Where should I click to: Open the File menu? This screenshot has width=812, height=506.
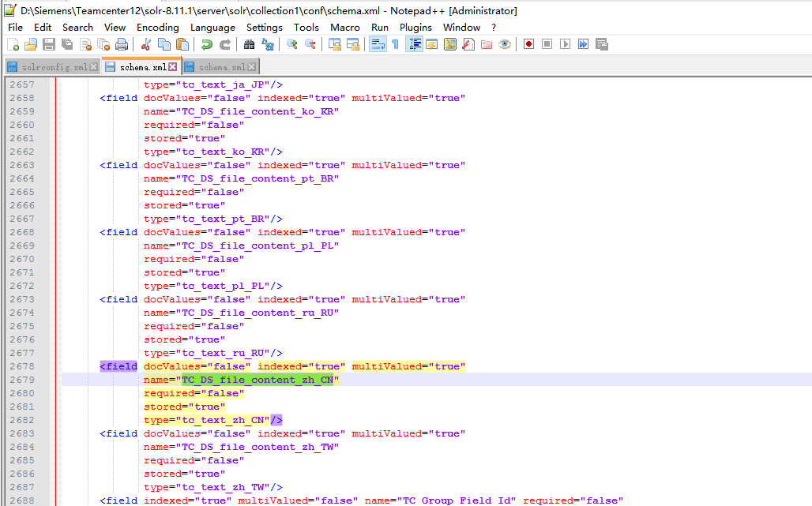pyautogui.click(x=16, y=28)
